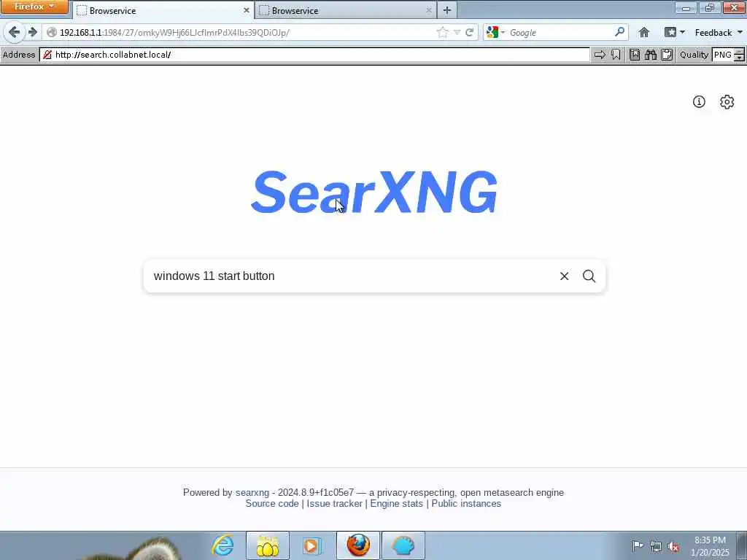The height and width of the screenshot is (560, 747).
Task: Open Browservice bookmarks list icon
Action: (635, 55)
